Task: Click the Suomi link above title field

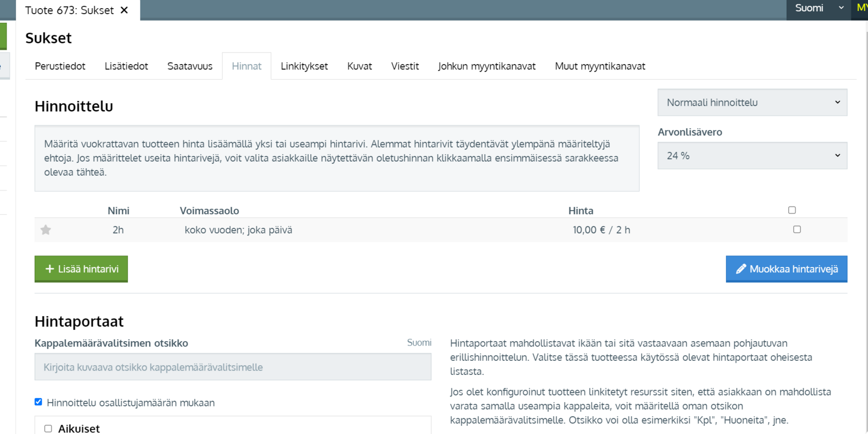Action: (x=419, y=343)
